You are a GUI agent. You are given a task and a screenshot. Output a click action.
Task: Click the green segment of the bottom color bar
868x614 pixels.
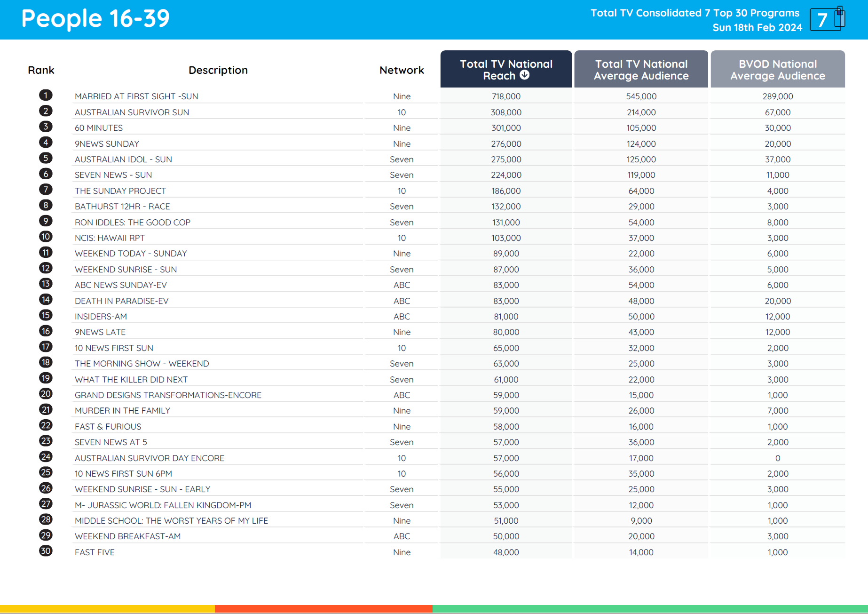[651, 607]
